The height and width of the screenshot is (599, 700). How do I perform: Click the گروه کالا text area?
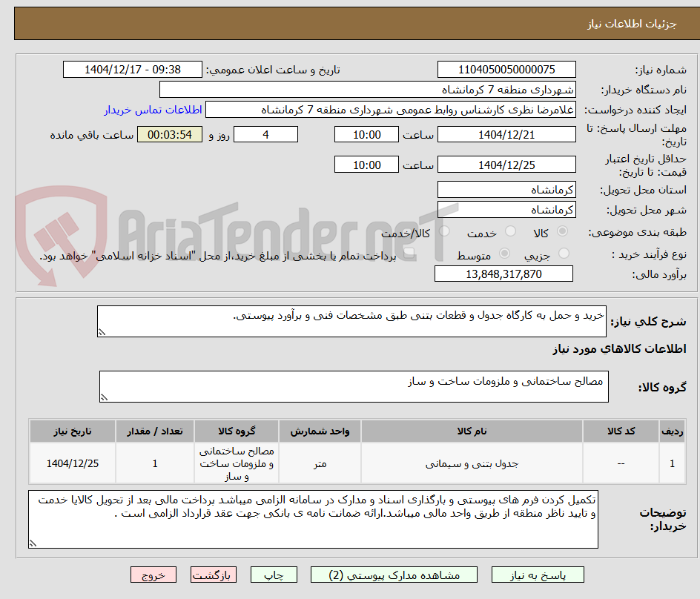pos(354,386)
